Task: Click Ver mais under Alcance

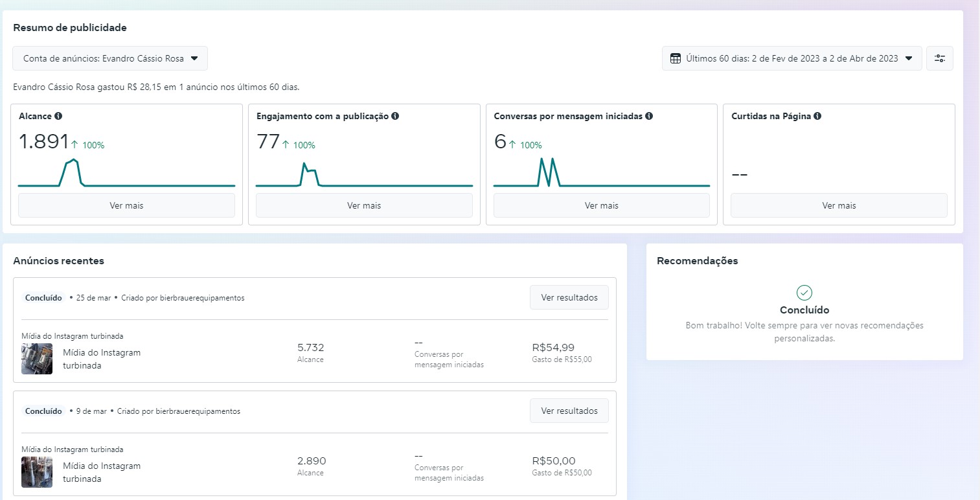Action: tap(126, 205)
